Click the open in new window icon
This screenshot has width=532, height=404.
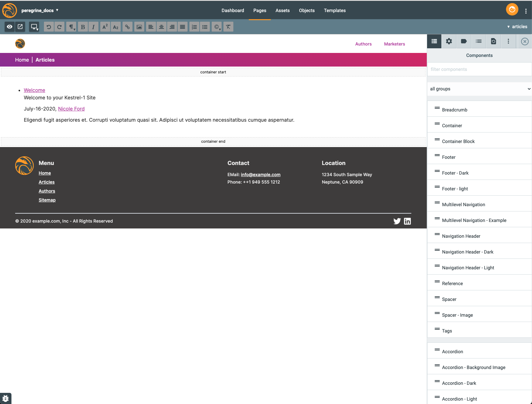(x=20, y=27)
